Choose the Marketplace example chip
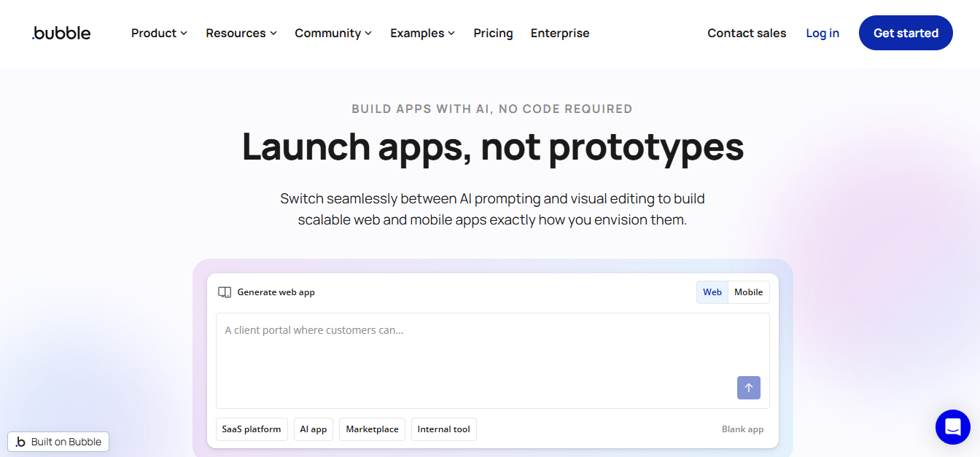980x457 pixels. tap(372, 429)
